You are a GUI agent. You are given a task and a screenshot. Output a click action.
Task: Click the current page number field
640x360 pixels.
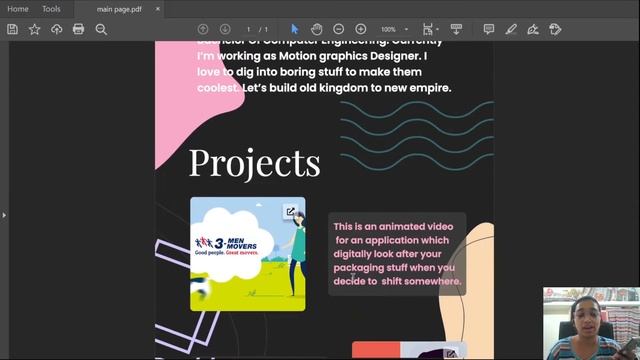pyautogui.click(x=248, y=29)
